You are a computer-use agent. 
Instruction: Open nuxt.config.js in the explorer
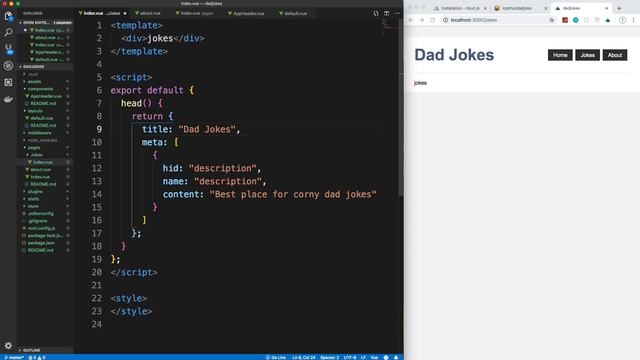[x=41, y=229]
